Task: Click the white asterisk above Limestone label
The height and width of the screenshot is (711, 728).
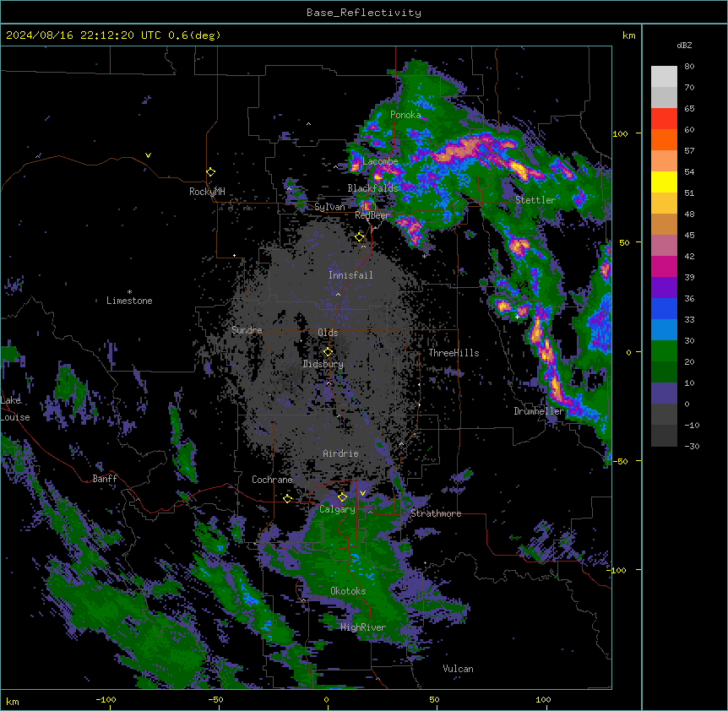Action: [x=129, y=292]
